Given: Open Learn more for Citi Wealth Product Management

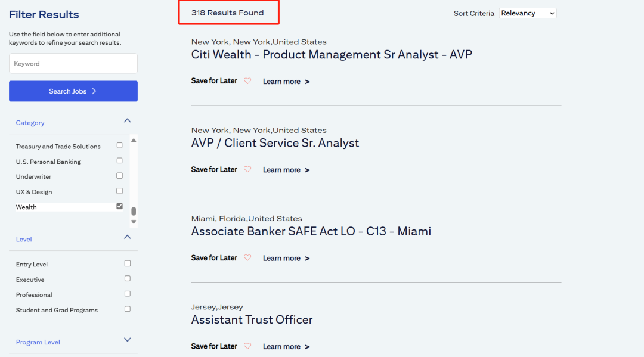Looking at the screenshot, I should point(286,82).
